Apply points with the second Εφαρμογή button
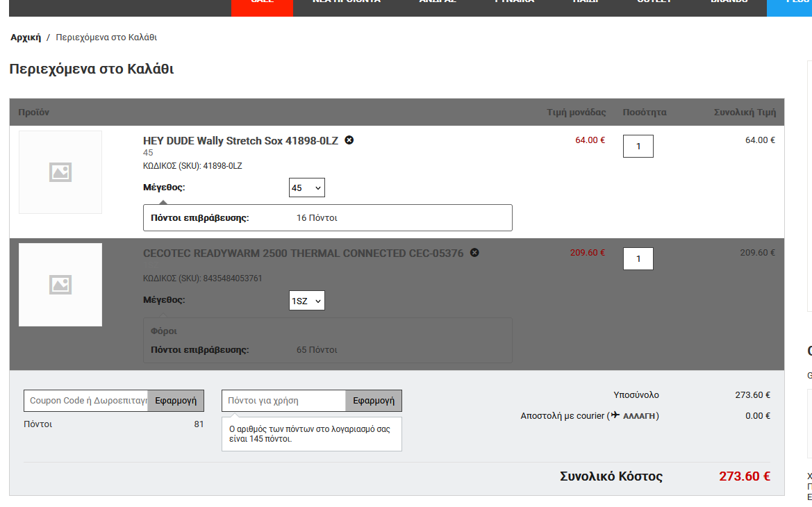Screen dimensions: 812x507 coord(374,400)
